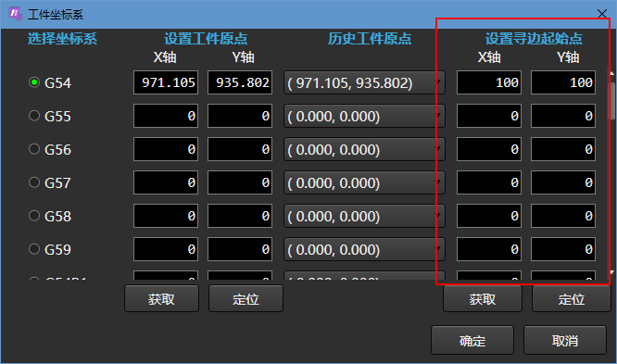Viewport: 617px width, 364px height.
Task: Click scrollbar up arrow of coordinate list
Action: point(611,74)
